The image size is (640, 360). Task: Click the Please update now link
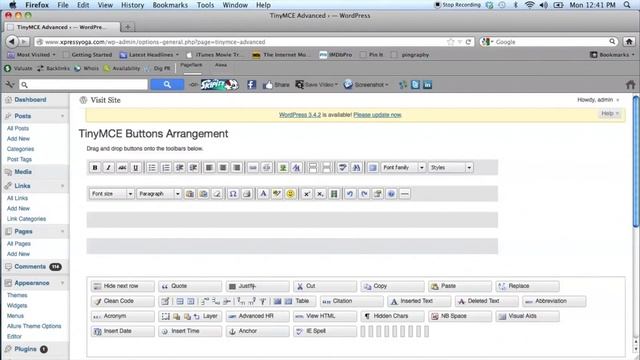click(x=377, y=115)
